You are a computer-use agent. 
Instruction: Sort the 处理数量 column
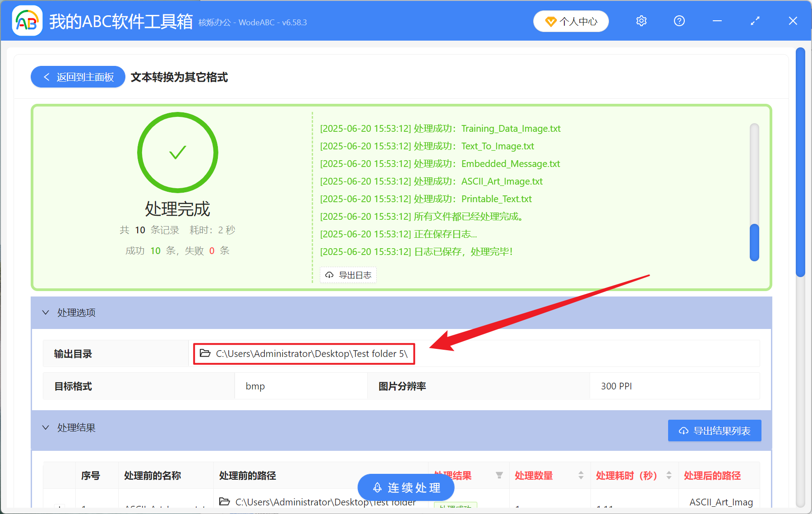[581, 475]
